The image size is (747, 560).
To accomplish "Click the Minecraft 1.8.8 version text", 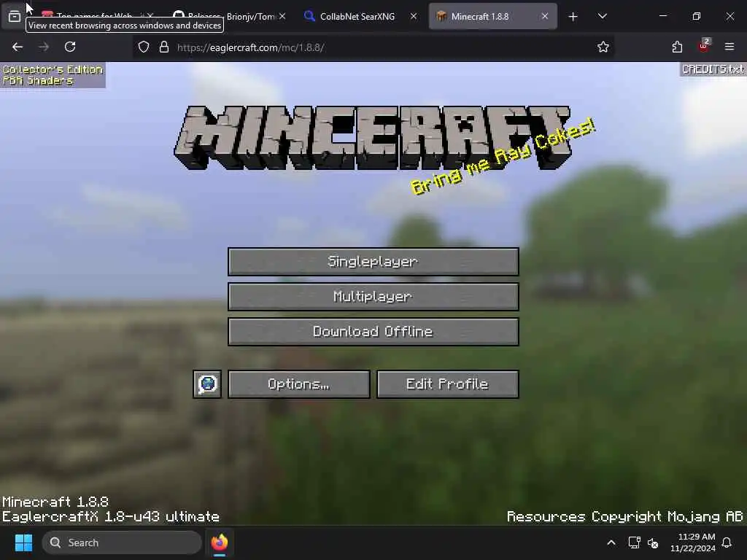I will (x=55, y=502).
